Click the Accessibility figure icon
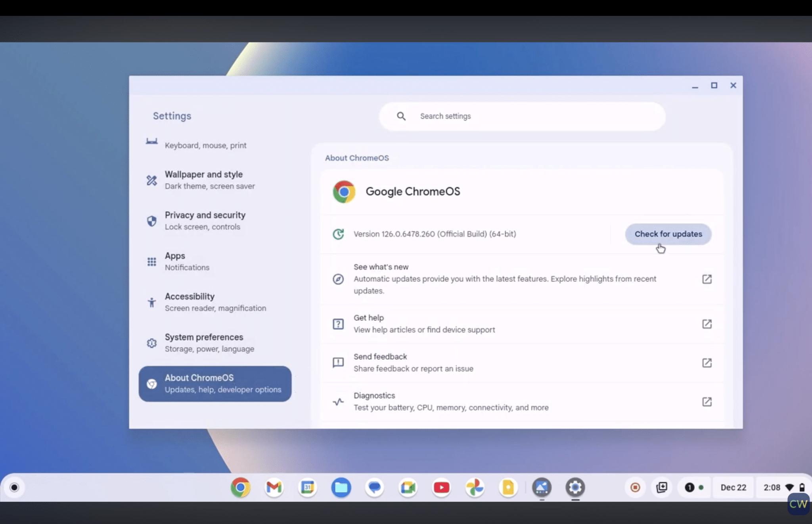Image resolution: width=812 pixels, height=524 pixels. tap(151, 302)
